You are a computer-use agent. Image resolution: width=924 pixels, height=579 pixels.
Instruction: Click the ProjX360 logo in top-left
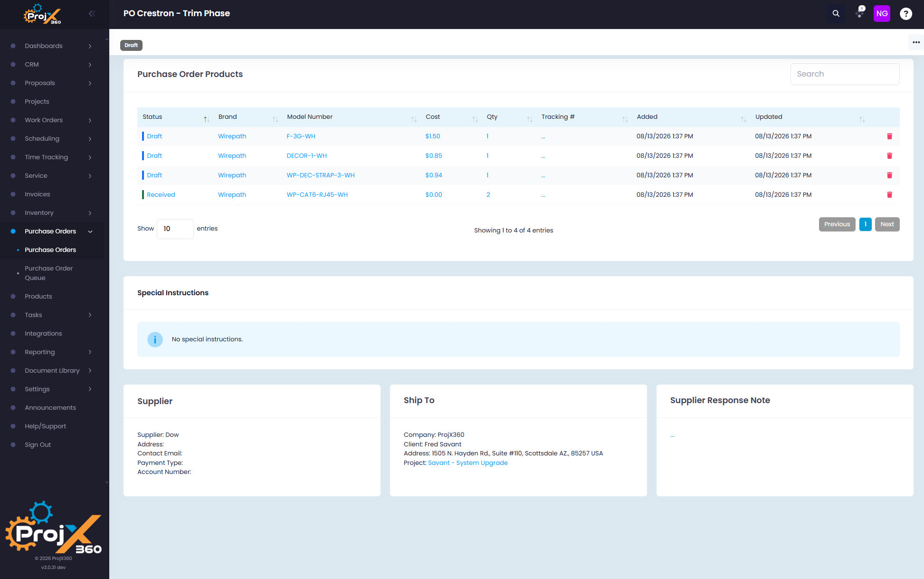[x=42, y=14]
